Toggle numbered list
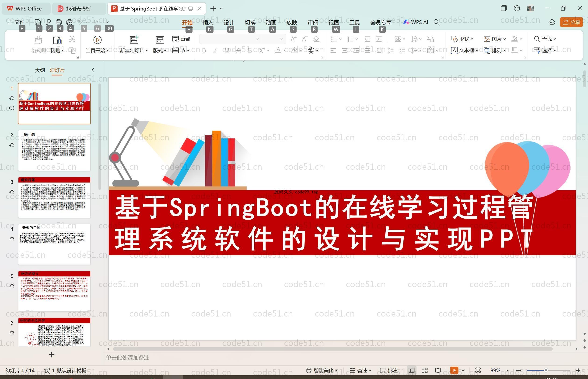Screen dimensions: 588x379 coord(350,39)
